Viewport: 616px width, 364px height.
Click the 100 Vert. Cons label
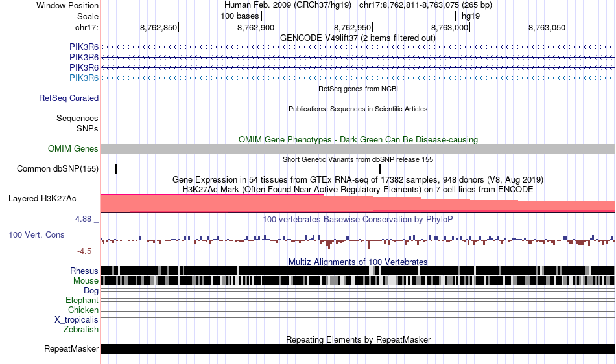point(36,235)
